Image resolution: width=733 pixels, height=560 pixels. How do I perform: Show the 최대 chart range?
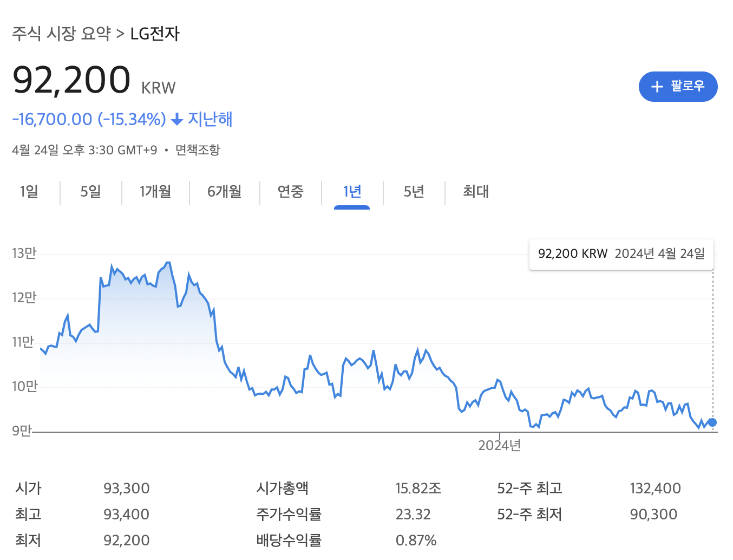point(475,191)
